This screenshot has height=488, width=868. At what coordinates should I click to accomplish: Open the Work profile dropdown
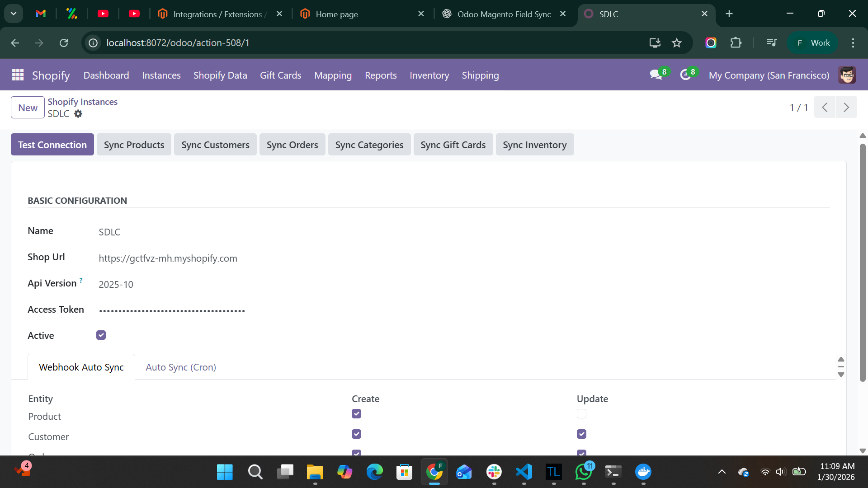click(x=812, y=43)
